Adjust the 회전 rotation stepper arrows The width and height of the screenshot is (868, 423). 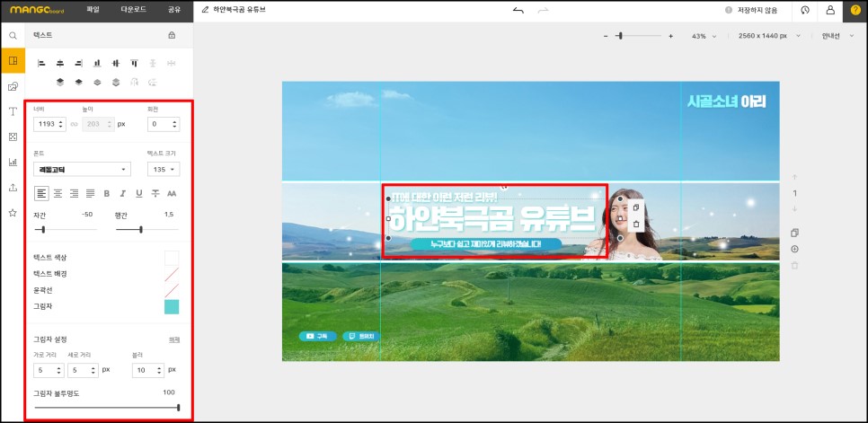[175, 125]
